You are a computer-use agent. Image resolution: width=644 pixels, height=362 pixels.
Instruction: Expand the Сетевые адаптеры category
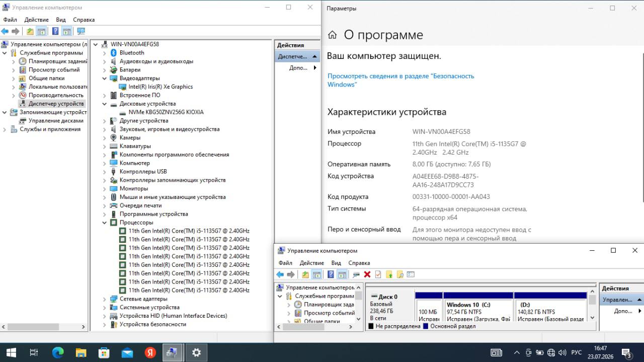pos(105,299)
